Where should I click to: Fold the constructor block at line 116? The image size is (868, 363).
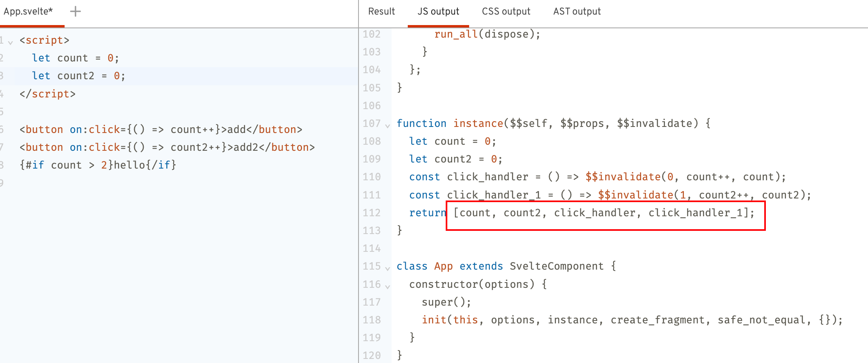(388, 286)
